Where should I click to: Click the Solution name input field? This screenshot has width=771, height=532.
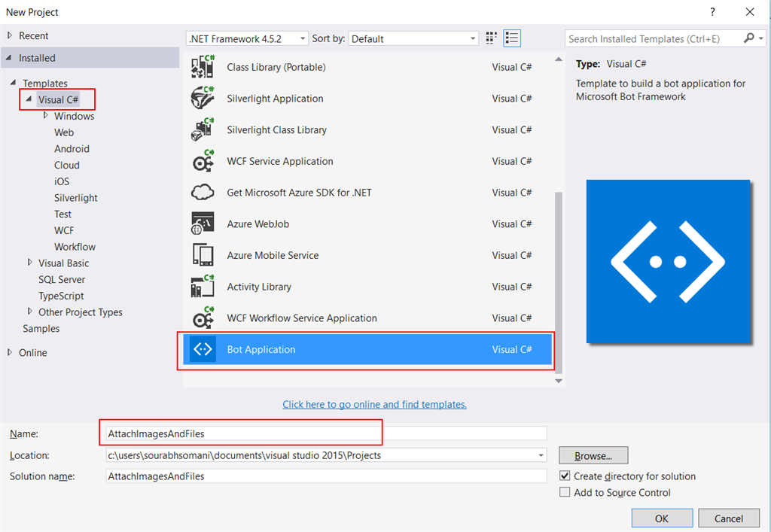327,476
